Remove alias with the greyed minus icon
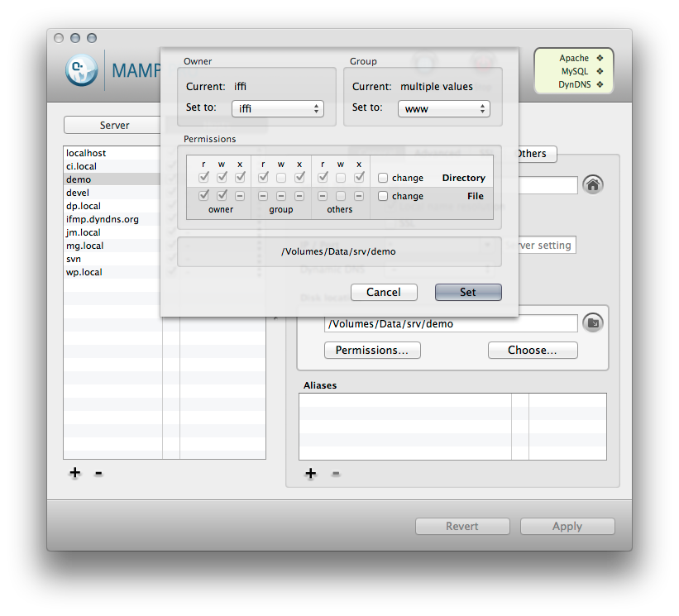 tap(336, 474)
